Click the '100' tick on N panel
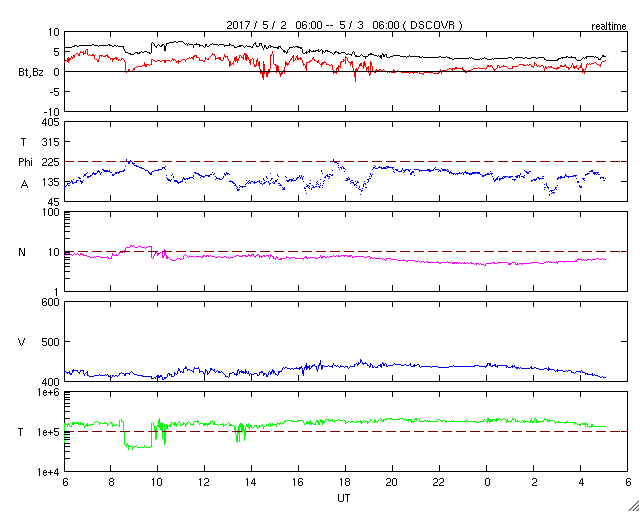The image size is (640, 512). point(51,212)
